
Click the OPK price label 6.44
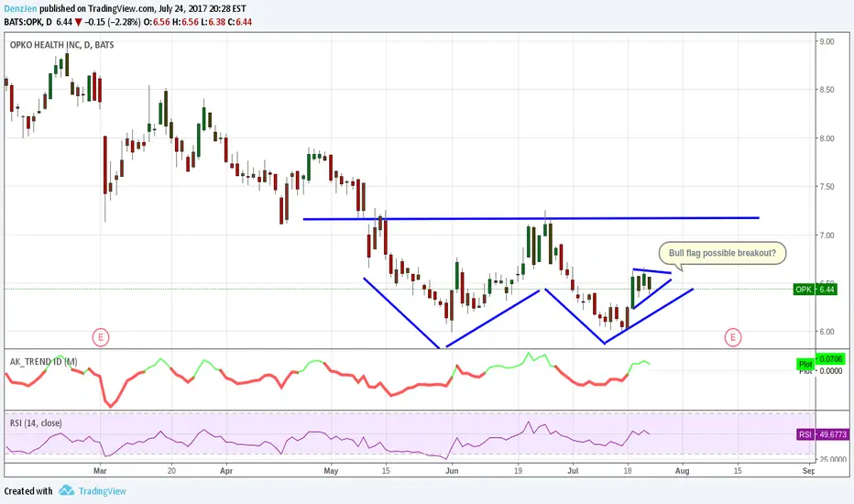[x=815, y=290]
